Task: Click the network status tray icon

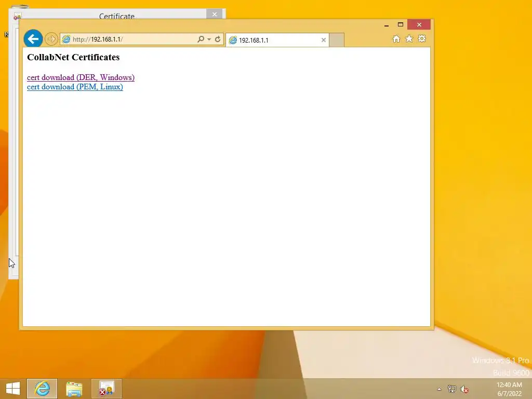Action: (451, 389)
